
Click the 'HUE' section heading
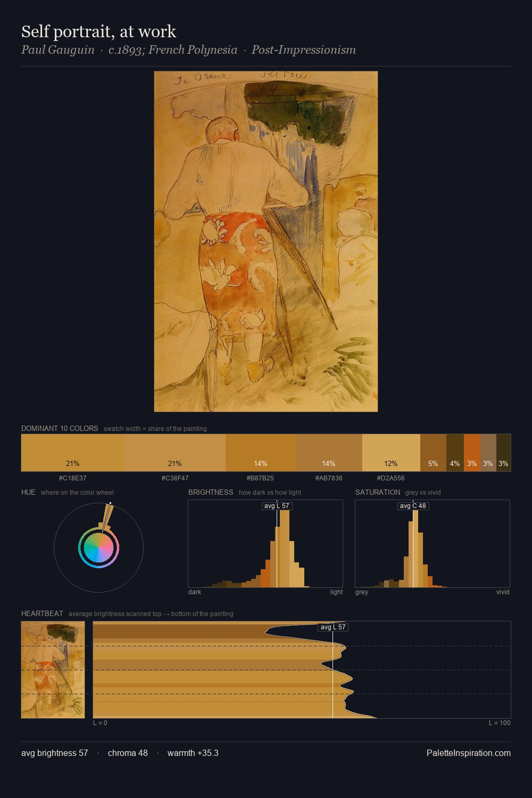tap(28, 492)
